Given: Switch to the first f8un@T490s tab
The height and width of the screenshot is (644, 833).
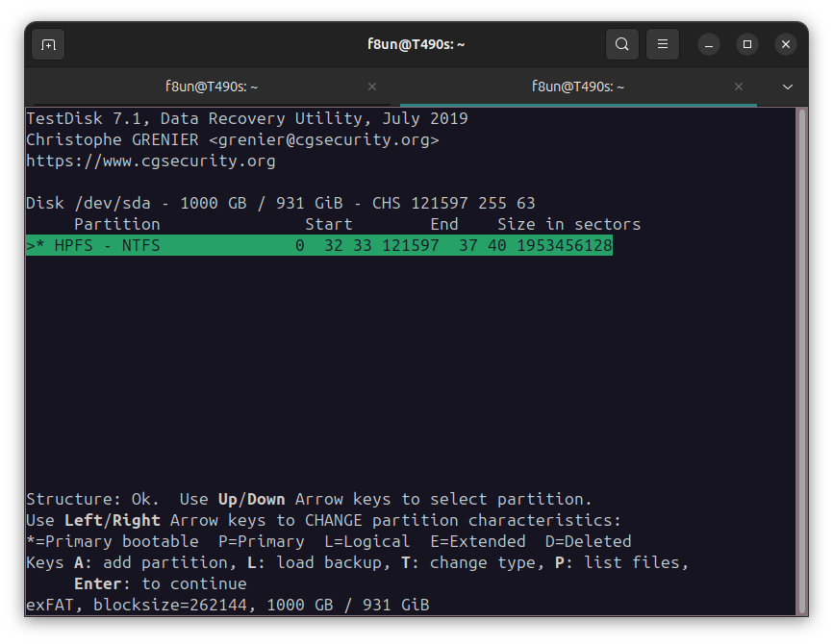Looking at the screenshot, I should click(x=212, y=87).
